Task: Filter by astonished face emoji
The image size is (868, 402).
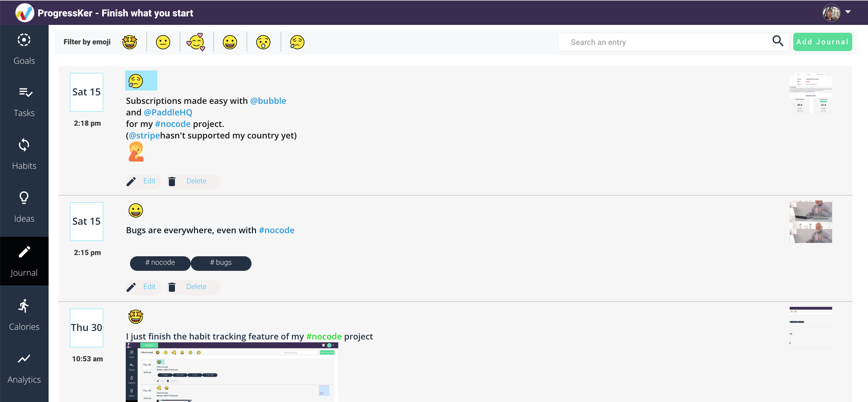Action: click(263, 42)
